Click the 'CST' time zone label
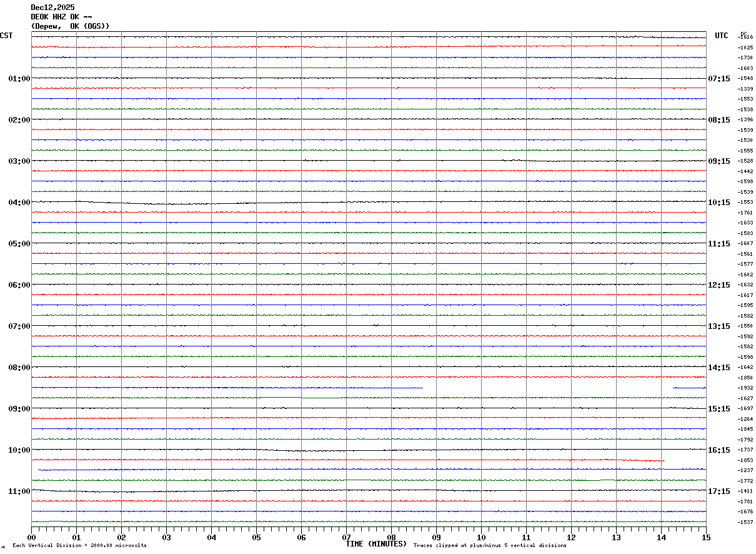This screenshot has height=554, width=756. [6, 36]
